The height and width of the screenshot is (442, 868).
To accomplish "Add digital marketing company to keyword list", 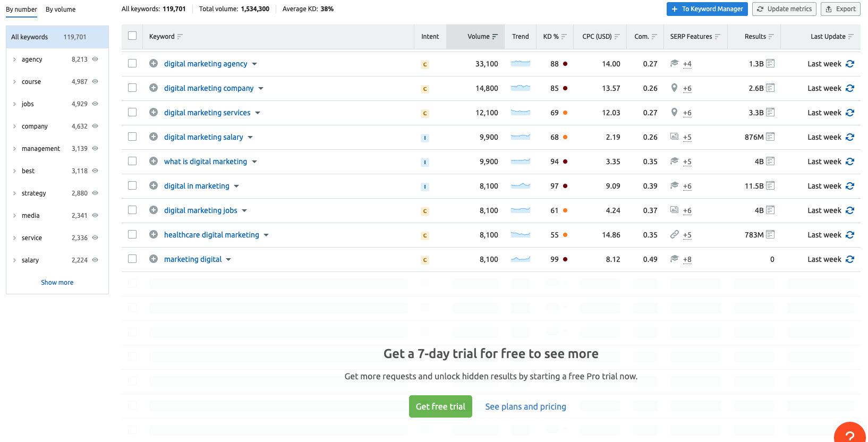I will coord(154,88).
